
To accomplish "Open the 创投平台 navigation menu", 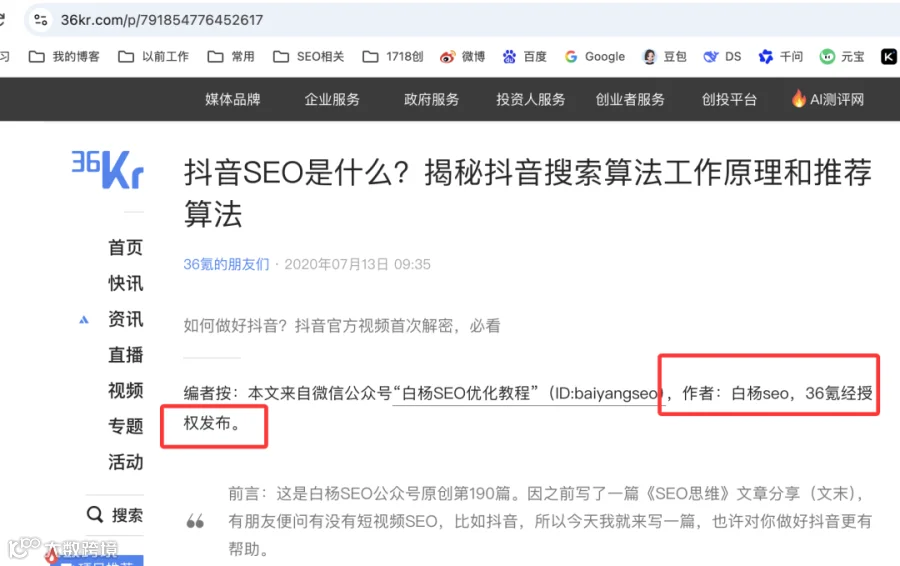I will tap(729, 99).
